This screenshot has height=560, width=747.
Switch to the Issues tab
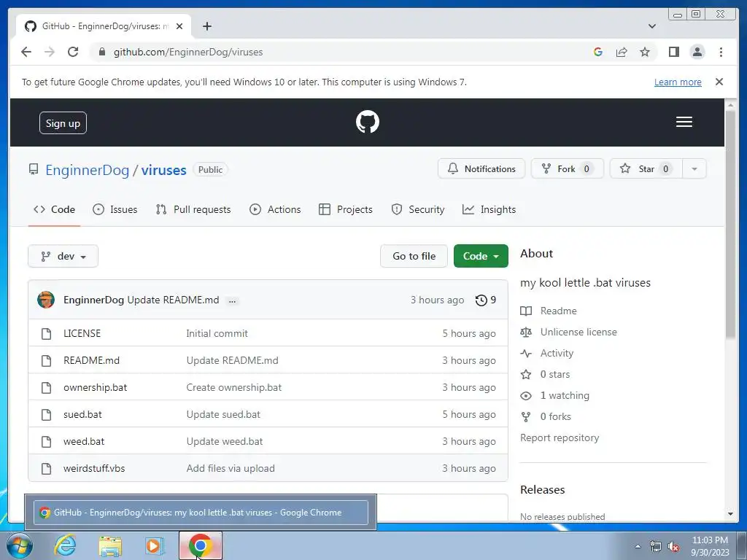pos(115,209)
